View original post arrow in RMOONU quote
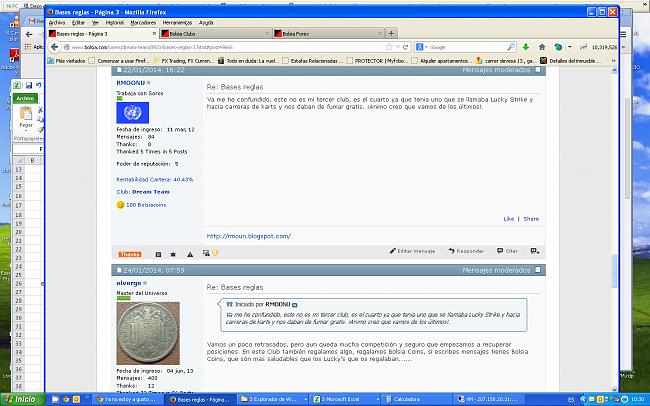 point(294,305)
